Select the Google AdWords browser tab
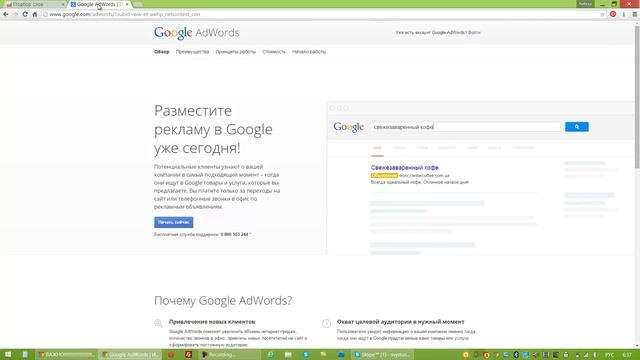640x360 pixels. click(99, 4)
